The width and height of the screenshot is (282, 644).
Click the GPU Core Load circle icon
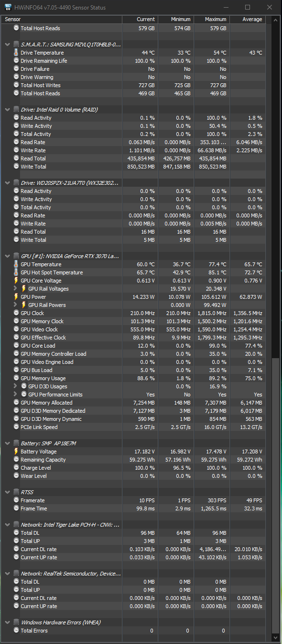[16, 346]
